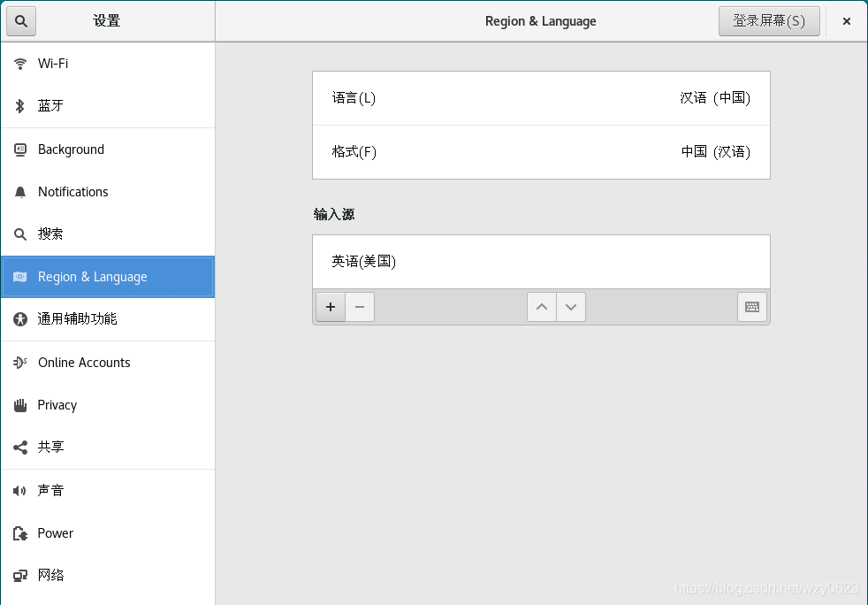Open Wi-Fi settings via its signal icon
868x605 pixels.
[x=20, y=64]
